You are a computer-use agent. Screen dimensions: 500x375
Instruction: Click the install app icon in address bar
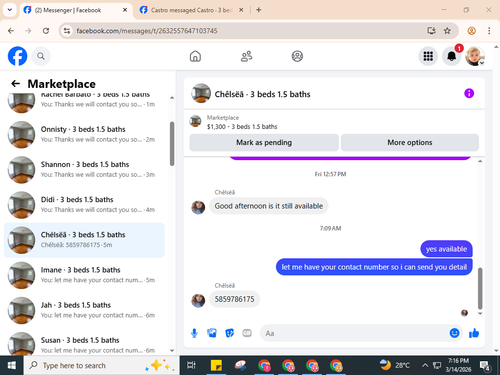coord(432,31)
